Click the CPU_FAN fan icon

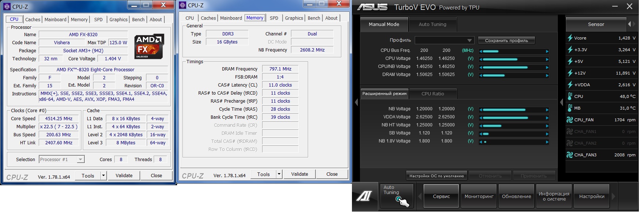pos(570,120)
